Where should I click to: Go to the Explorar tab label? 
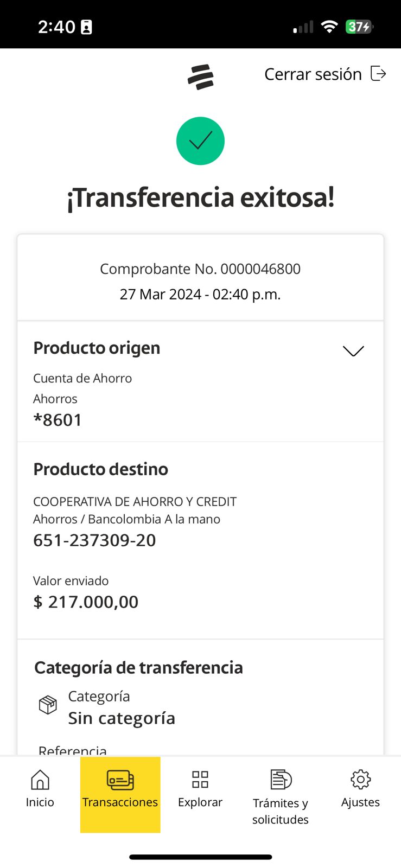tap(200, 802)
